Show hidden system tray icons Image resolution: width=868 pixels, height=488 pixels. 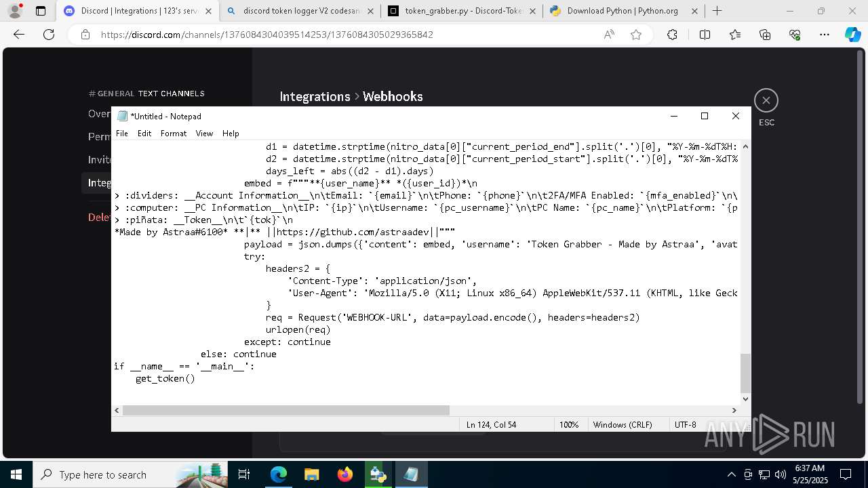[731, 474]
